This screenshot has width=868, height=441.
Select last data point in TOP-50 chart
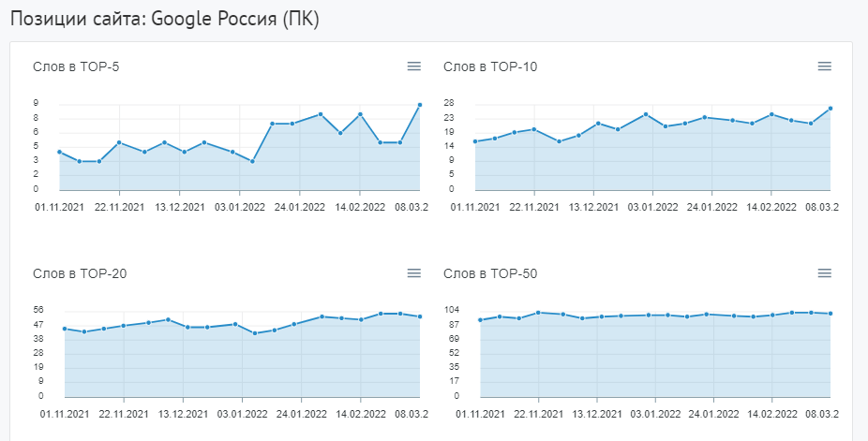[x=831, y=314]
